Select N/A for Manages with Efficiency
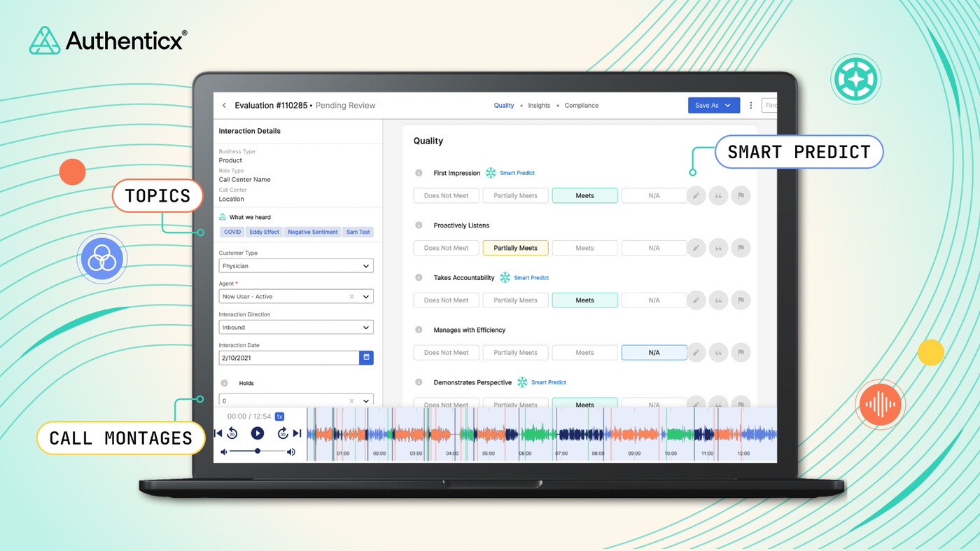Image resolution: width=980 pixels, height=551 pixels. point(654,353)
